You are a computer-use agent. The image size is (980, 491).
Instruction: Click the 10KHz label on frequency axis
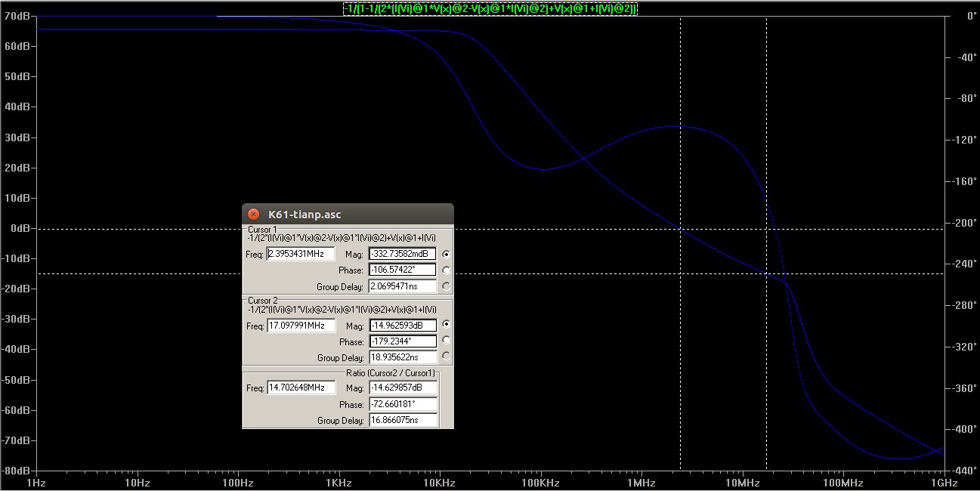(439, 483)
